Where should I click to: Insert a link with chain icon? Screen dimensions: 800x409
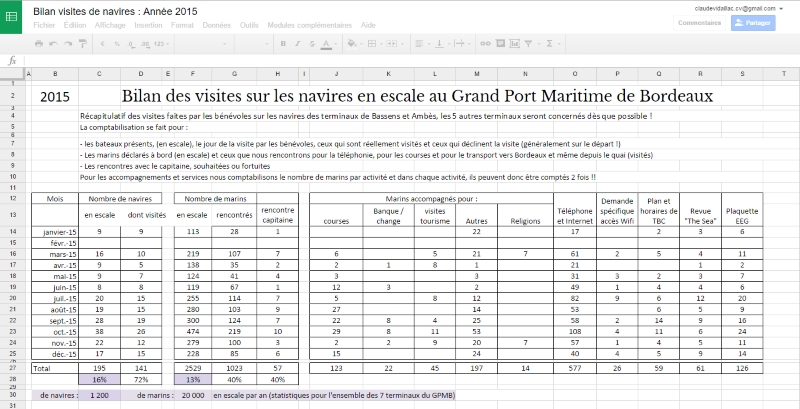point(485,44)
